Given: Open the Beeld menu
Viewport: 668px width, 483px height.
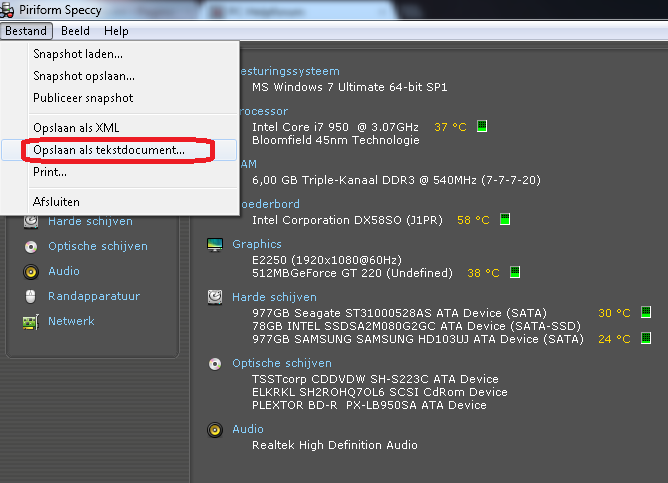Looking at the screenshot, I should coord(75,31).
